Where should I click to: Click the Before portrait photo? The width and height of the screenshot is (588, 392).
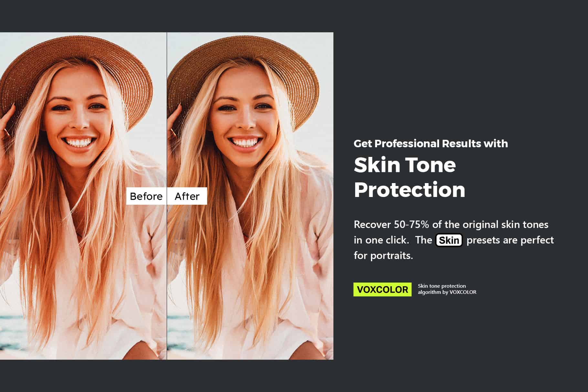click(x=83, y=196)
